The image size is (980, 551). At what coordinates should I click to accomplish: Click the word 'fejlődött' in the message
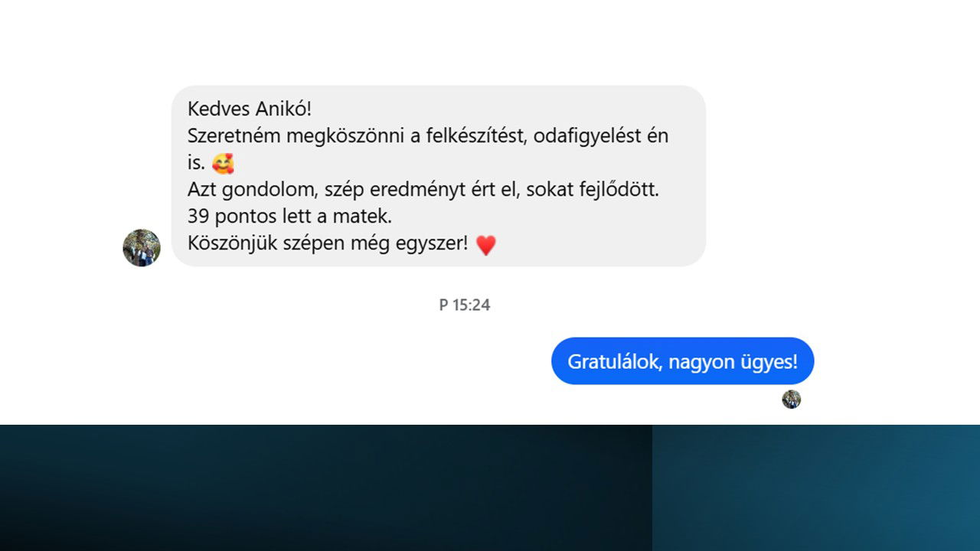(620, 190)
